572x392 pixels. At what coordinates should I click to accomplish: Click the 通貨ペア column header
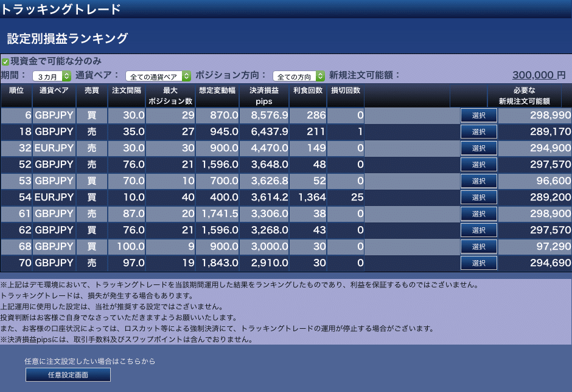point(54,96)
